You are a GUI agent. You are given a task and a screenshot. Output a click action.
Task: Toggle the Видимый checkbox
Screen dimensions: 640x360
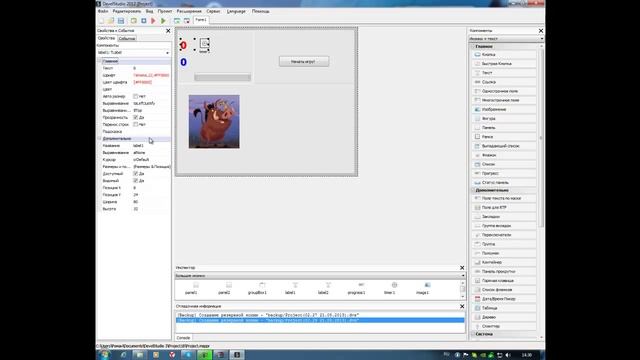tap(136, 180)
